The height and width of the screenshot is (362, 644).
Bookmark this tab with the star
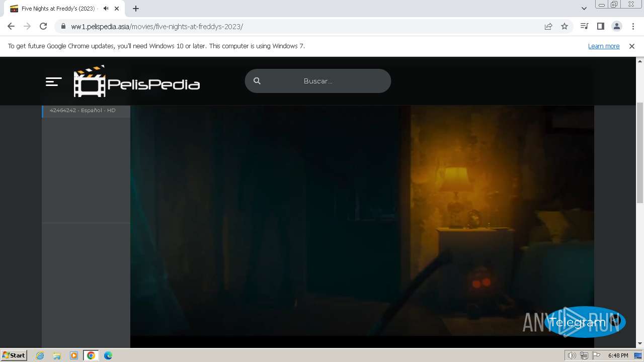[x=565, y=27]
